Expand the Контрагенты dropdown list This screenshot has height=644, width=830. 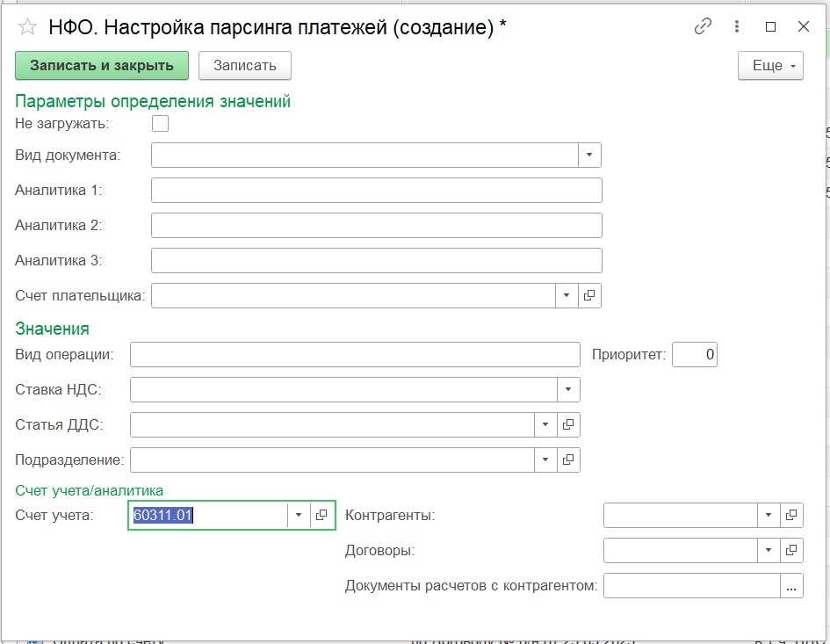tap(769, 516)
